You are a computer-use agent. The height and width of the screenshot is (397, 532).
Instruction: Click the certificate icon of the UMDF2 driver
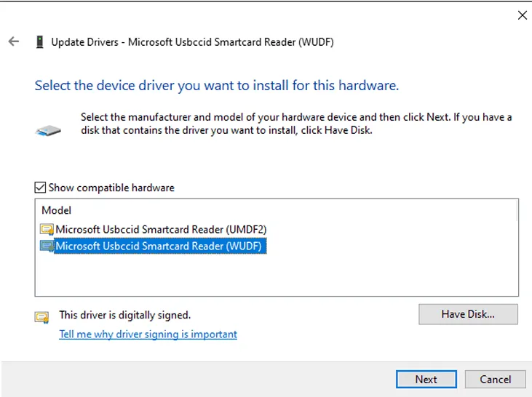click(47, 230)
